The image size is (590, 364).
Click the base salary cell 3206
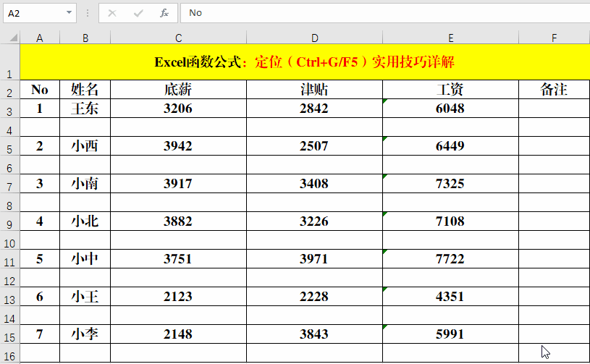point(178,109)
